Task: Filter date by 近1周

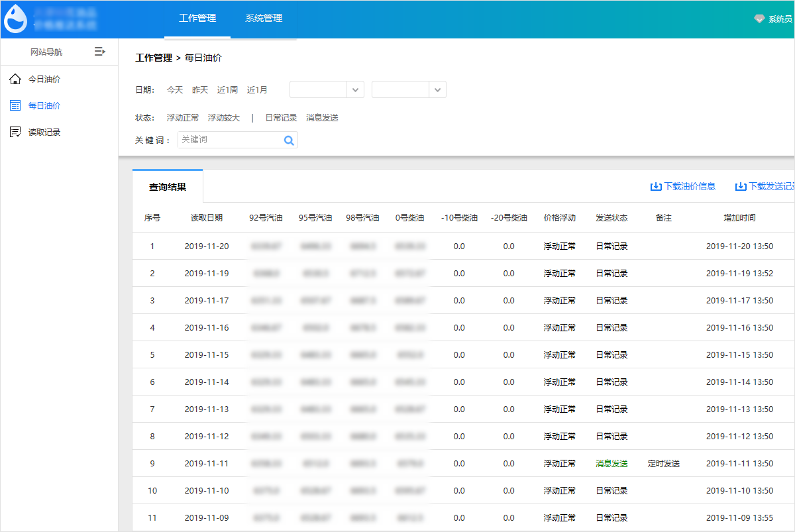Action: [x=227, y=90]
